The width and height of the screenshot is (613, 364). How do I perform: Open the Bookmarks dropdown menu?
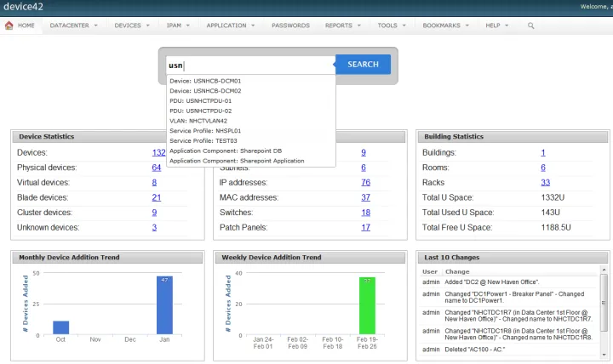pyautogui.click(x=445, y=26)
